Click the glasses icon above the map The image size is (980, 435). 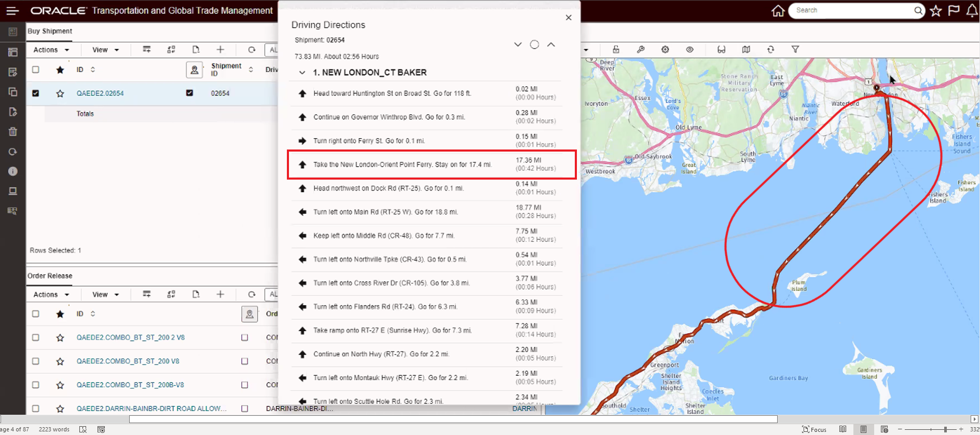tap(721, 49)
